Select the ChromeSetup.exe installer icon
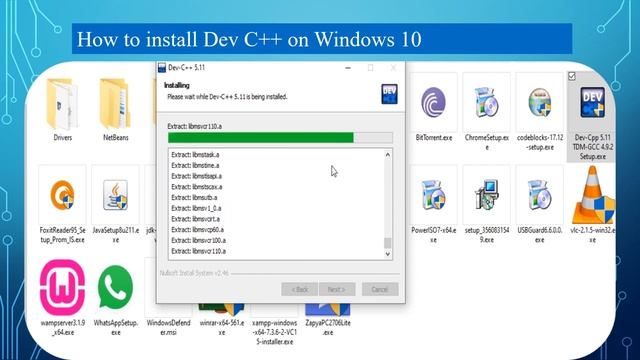640x360 pixels. (x=487, y=102)
